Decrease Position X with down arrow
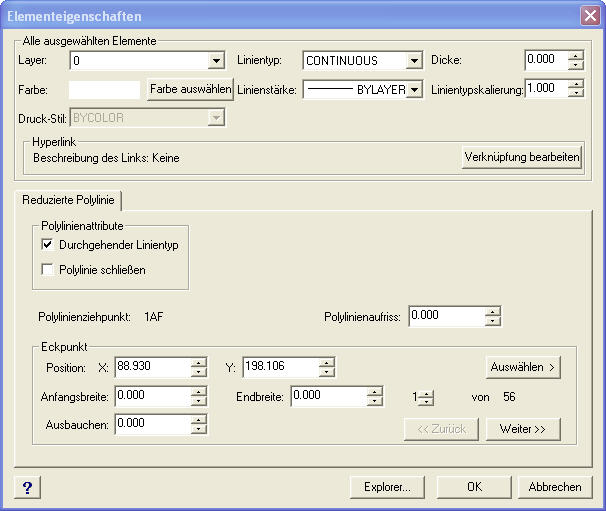Image resolution: width=606 pixels, height=511 pixels. click(x=199, y=372)
